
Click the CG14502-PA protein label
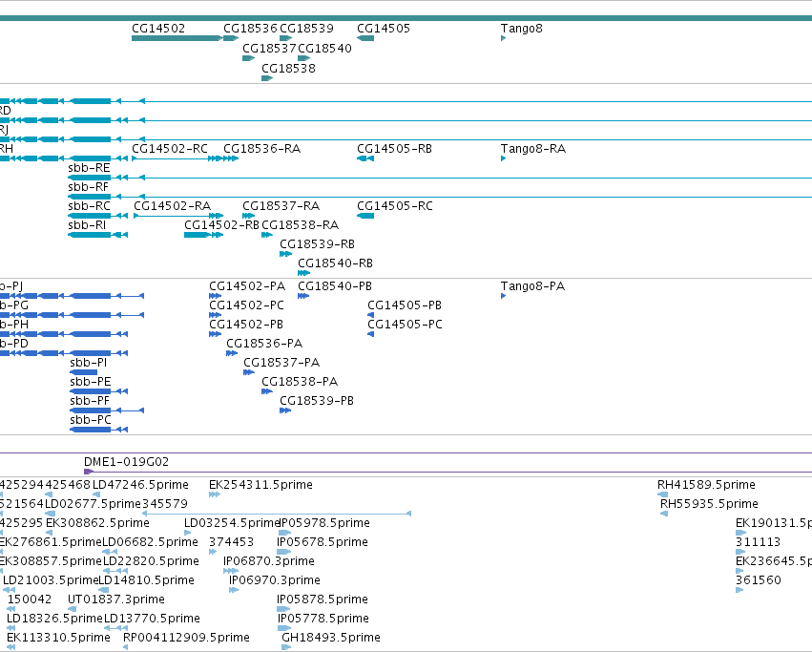tap(247, 286)
